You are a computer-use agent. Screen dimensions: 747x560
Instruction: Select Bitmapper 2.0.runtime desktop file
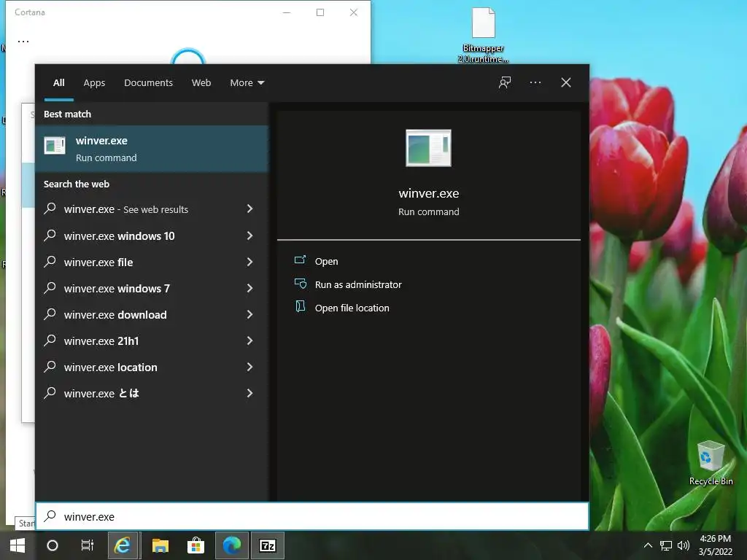point(483,35)
